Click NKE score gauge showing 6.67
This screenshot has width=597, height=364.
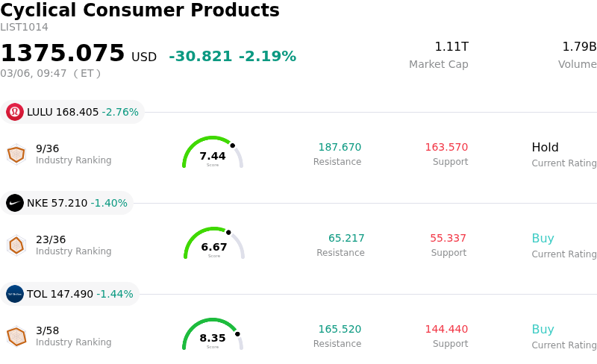tap(214, 244)
